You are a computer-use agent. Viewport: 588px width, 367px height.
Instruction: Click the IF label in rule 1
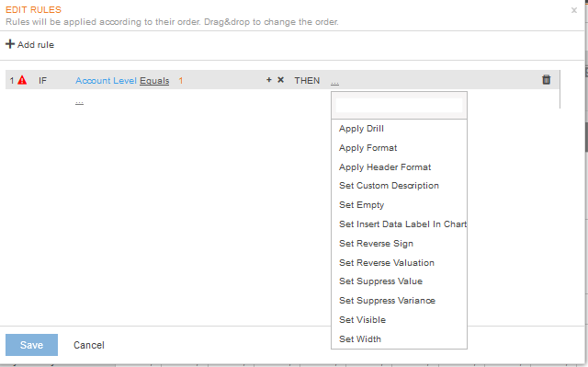[43, 81]
